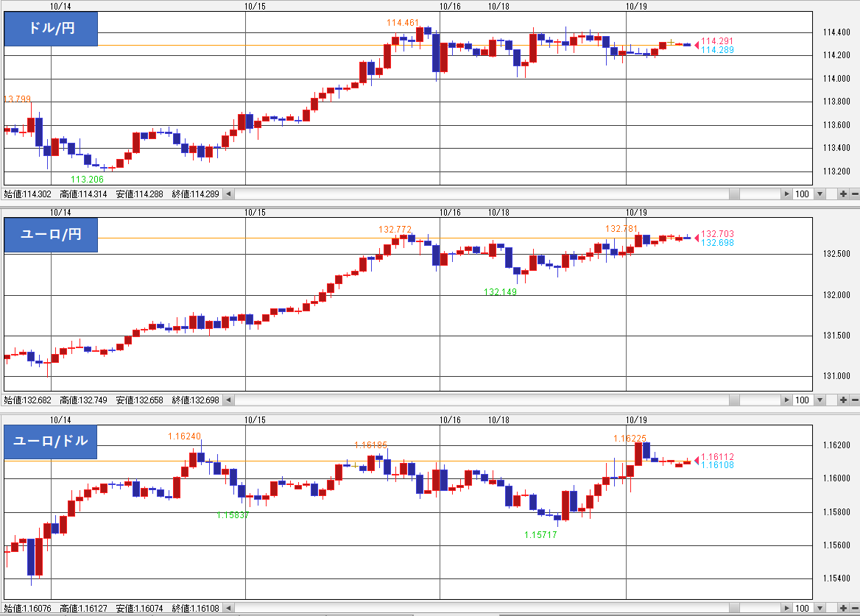Grab the scrollbar thumb of ユーロ/ドル chart
The image size is (860, 616).
[734, 608]
